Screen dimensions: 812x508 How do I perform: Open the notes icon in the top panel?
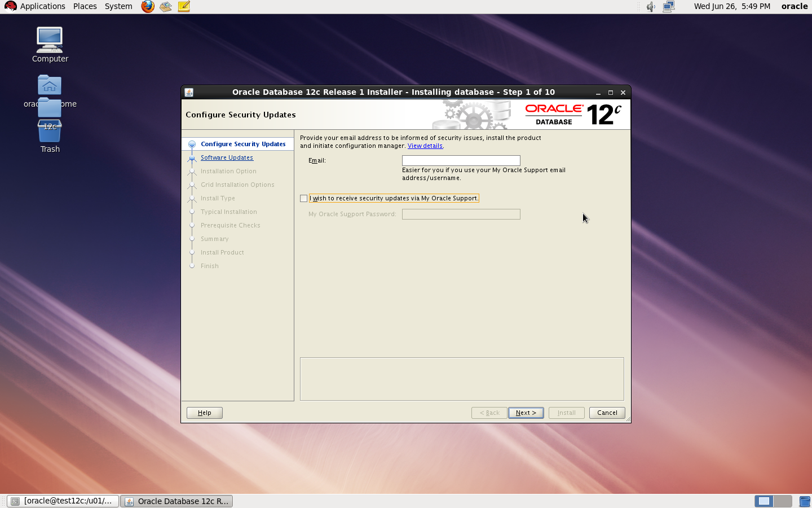coord(184,7)
